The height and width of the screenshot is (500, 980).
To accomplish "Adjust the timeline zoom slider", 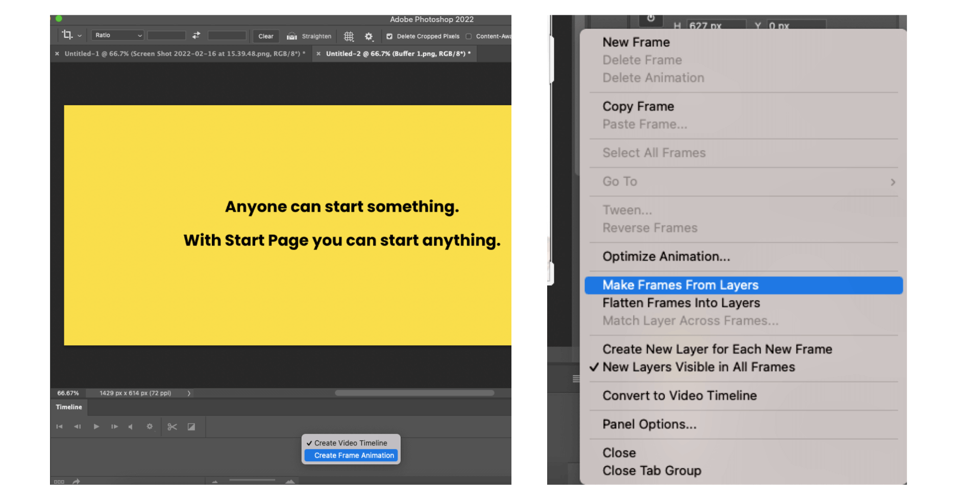I will tap(252, 480).
